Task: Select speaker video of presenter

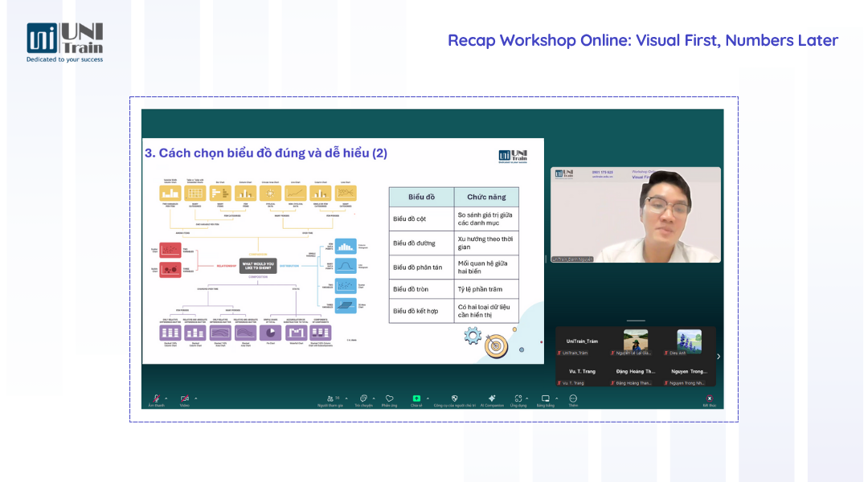Action: [636, 214]
